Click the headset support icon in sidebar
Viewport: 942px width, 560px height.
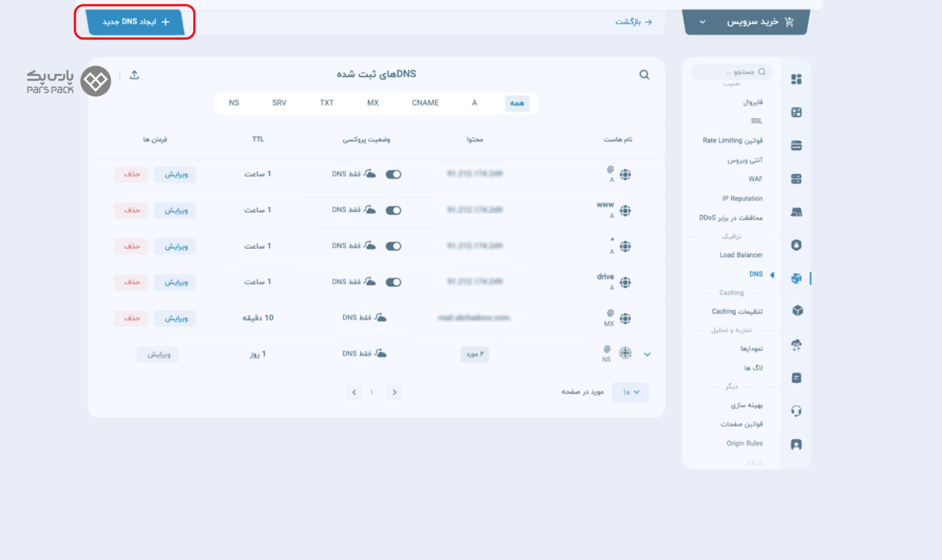coord(796,411)
